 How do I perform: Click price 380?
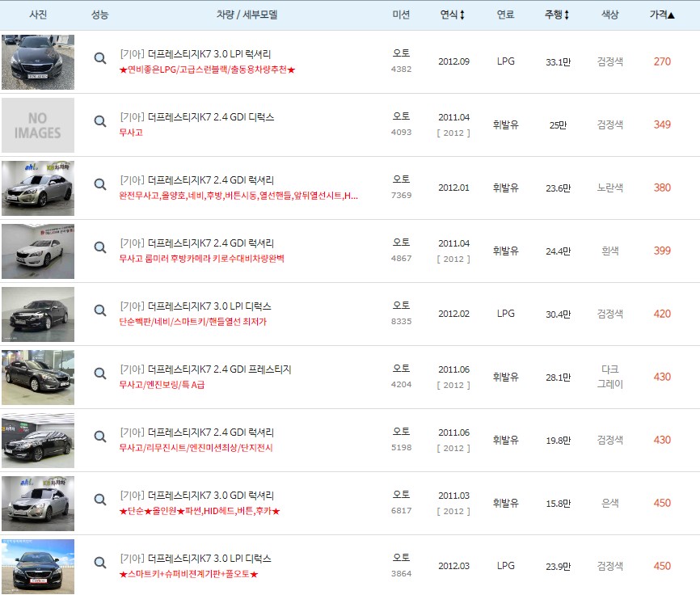click(662, 188)
